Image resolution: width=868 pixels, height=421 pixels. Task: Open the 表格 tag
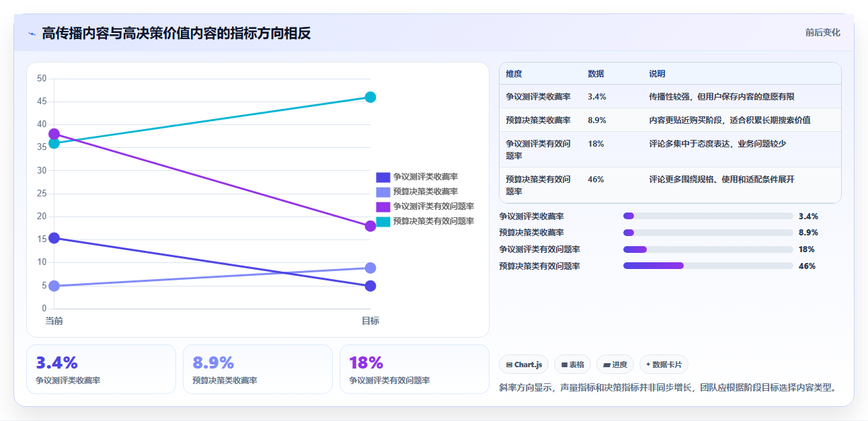[573, 365]
